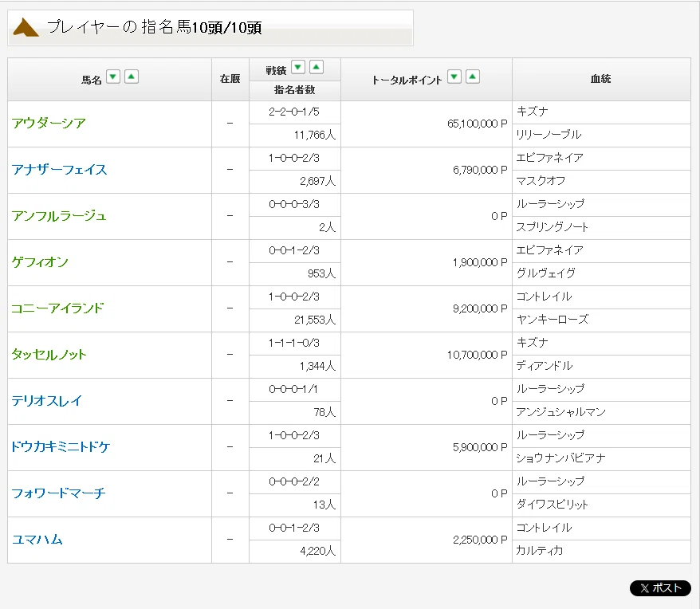Select record 1-1-1-0/3

(293, 343)
